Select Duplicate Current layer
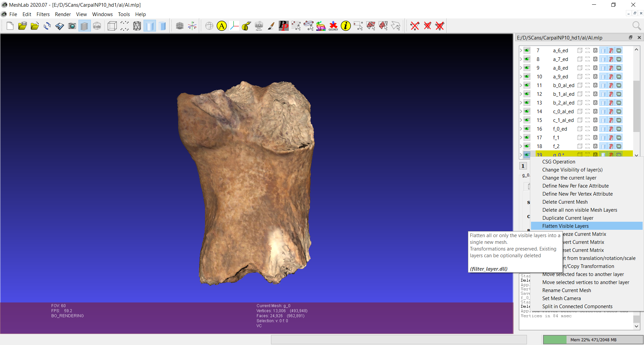644x345 pixels. pyautogui.click(x=587, y=218)
